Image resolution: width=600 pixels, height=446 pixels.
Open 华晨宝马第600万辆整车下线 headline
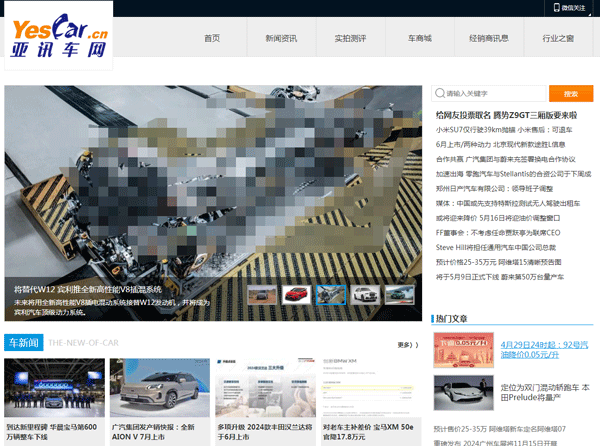pyautogui.click(x=52, y=432)
